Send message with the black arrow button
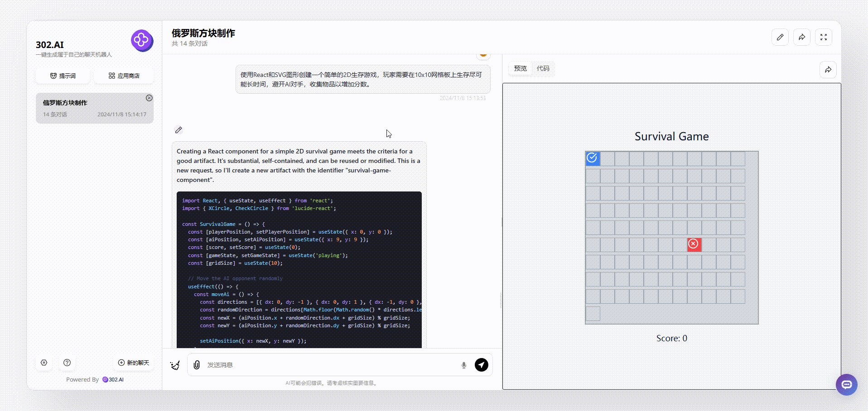 (x=482, y=364)
